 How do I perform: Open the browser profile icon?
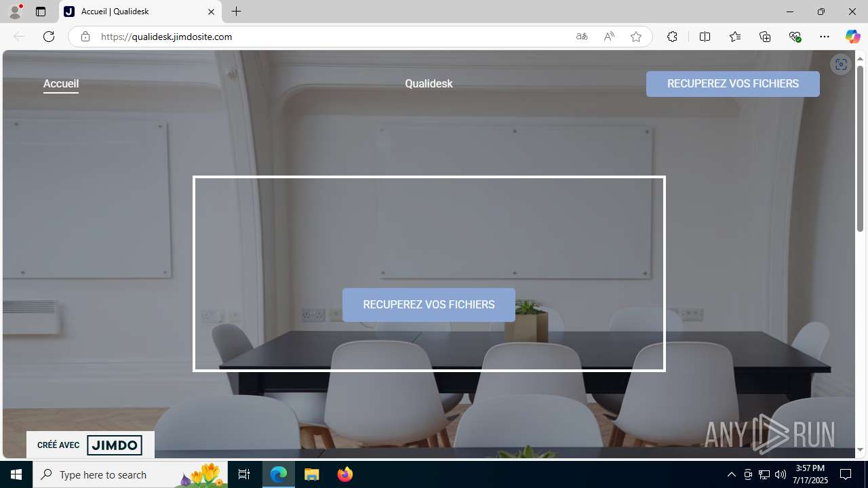click(x=15, y=12)
